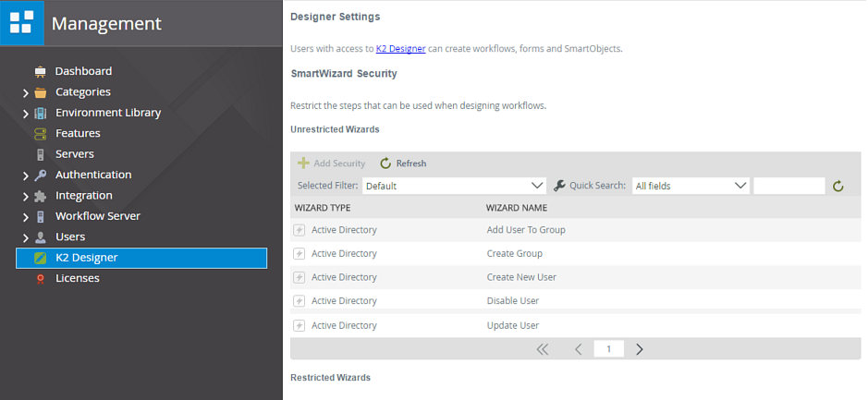Click the Quick Search text field

pos(789,186)
